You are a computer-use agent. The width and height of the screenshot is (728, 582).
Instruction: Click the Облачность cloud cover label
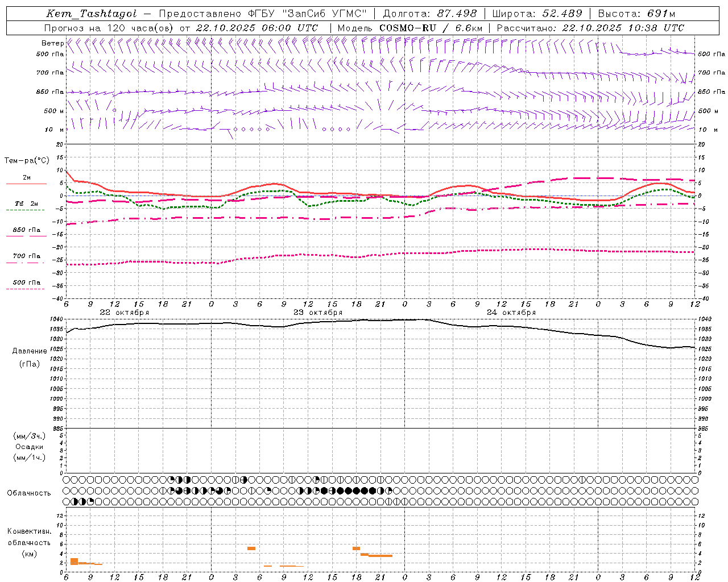(x=29, y=493)
